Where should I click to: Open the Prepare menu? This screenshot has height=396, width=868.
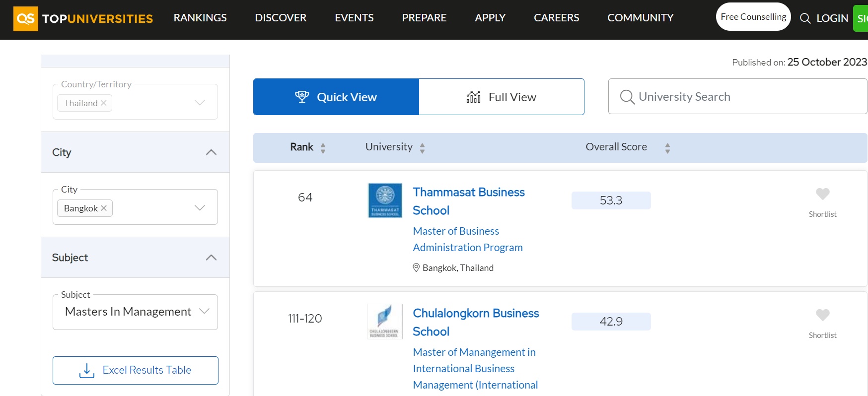(424, 18)
